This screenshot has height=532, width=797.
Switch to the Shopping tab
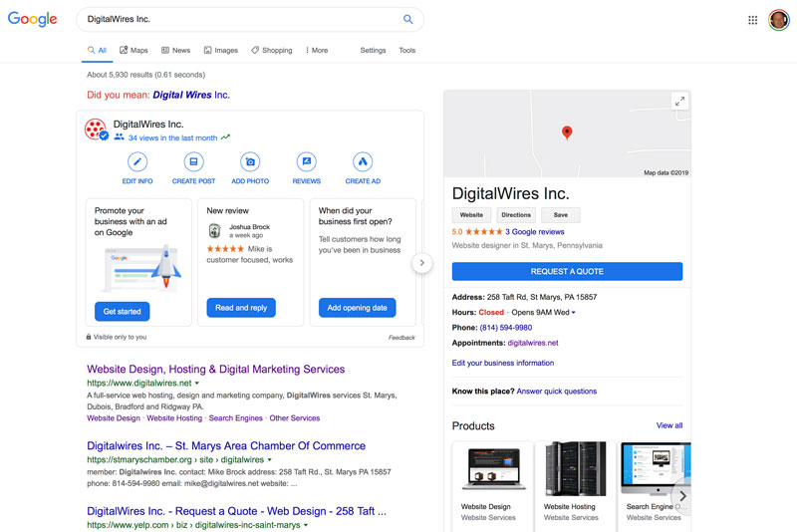[x=271, y=50]
